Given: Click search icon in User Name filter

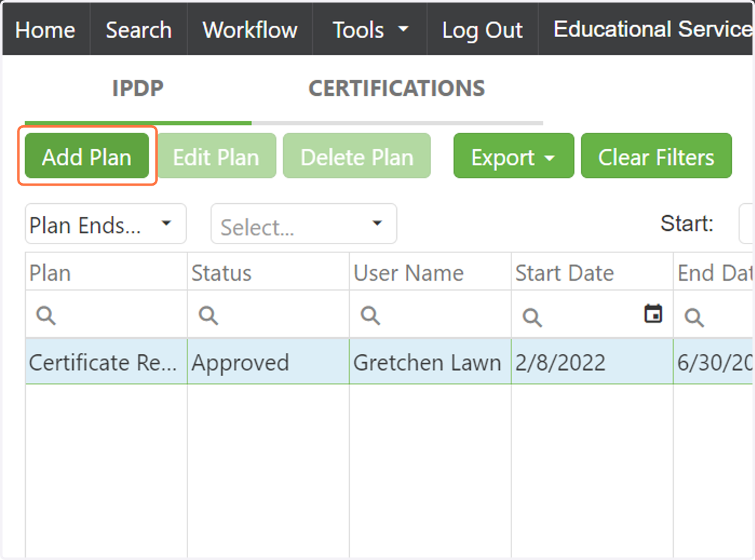Looking at the screenshot, I should [371, 315].
